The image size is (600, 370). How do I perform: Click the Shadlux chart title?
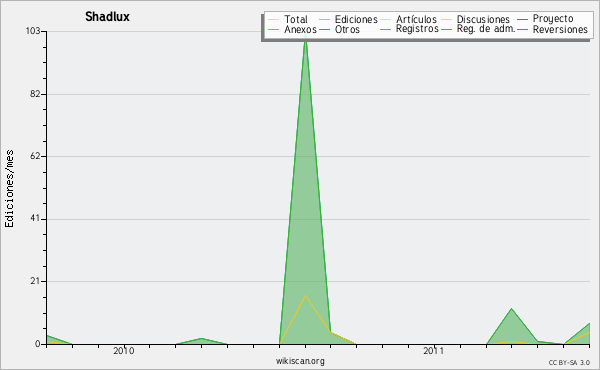tap(108, 16)
